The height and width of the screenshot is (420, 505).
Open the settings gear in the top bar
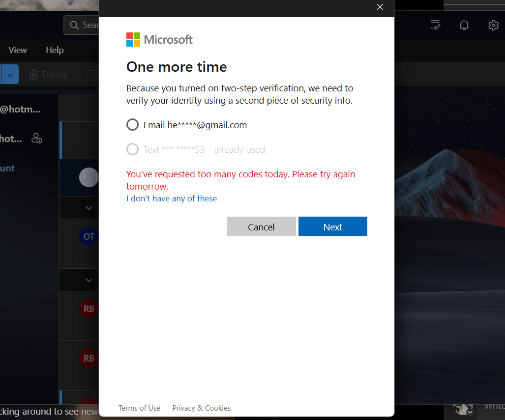coord(494,25)
